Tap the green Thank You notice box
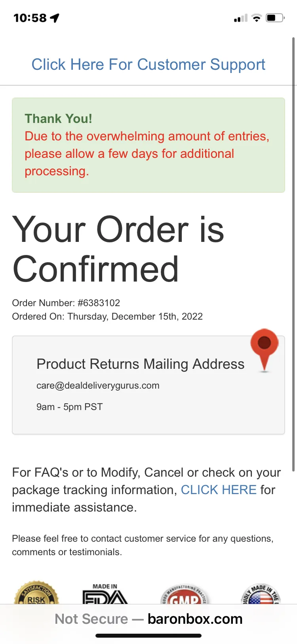This screenshot has width=297, height=644. [x=148, y=145]
